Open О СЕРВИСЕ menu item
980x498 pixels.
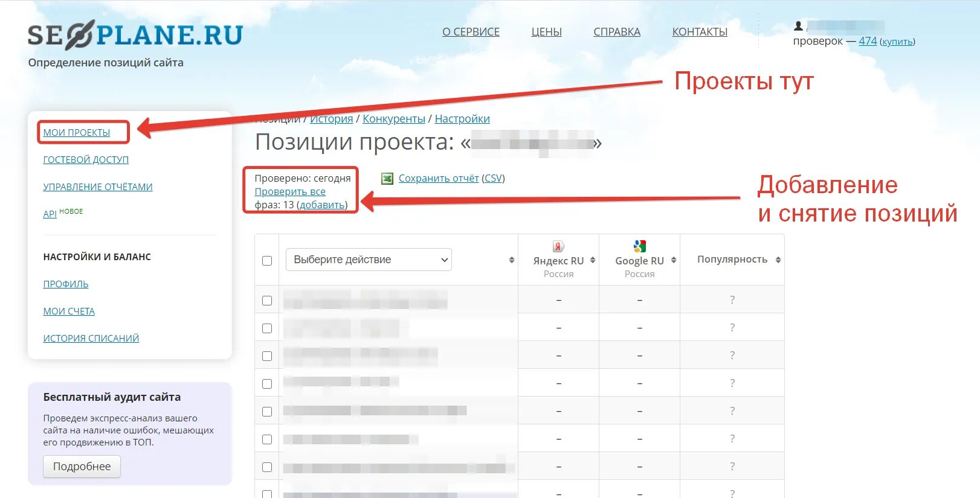pyautogui.click(x=471, y=32)
